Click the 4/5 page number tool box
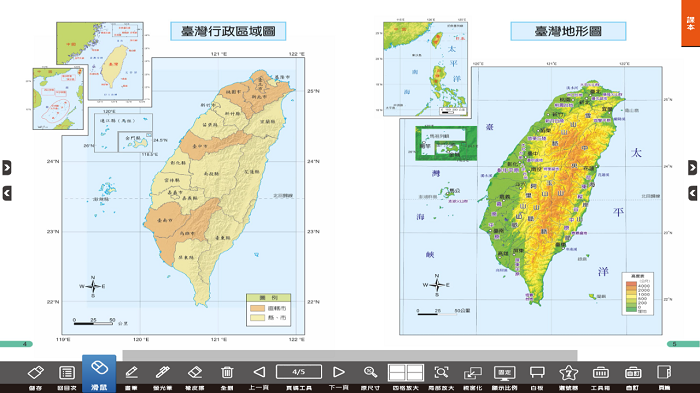 click(299, 372)
